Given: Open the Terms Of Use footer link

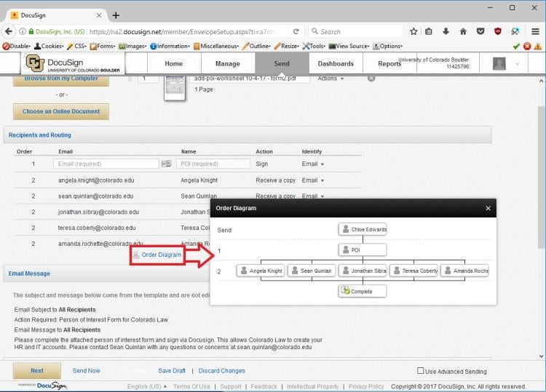Looking at the screenshot, I should click(x=192, y=386).
